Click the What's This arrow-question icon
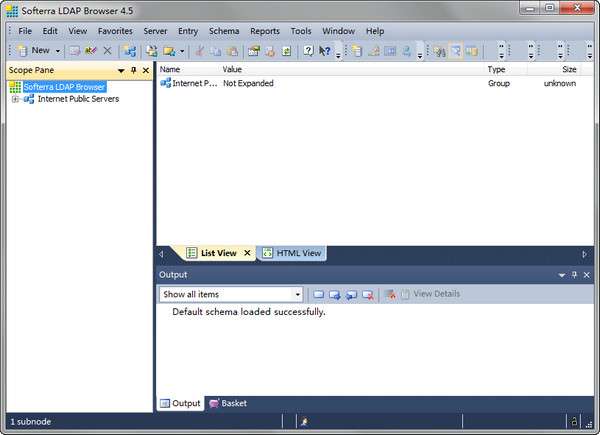Viewport: 600px width, 435px height. pos(324,51)
